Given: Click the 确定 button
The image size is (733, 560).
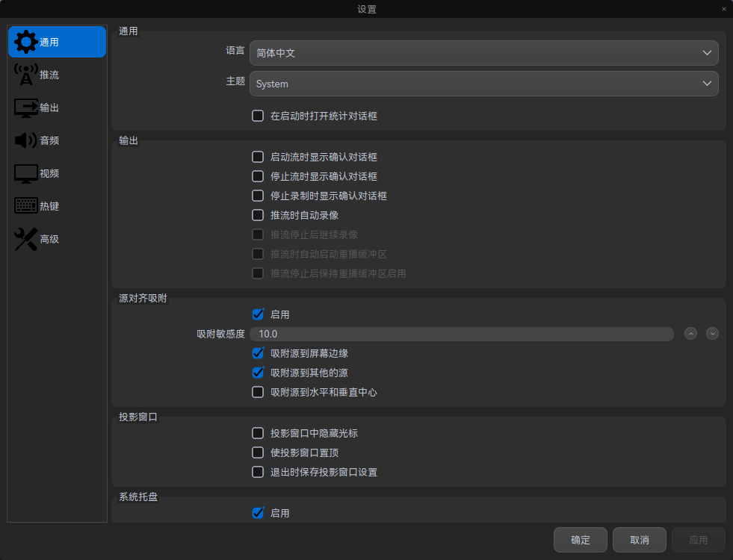Looking at the screenshot, I should click(580, 540).
